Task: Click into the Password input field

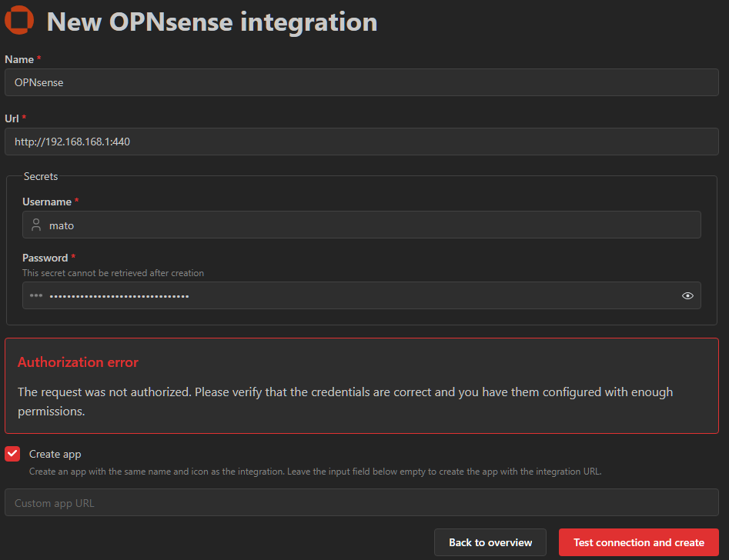Action: (x=361, y=295)
